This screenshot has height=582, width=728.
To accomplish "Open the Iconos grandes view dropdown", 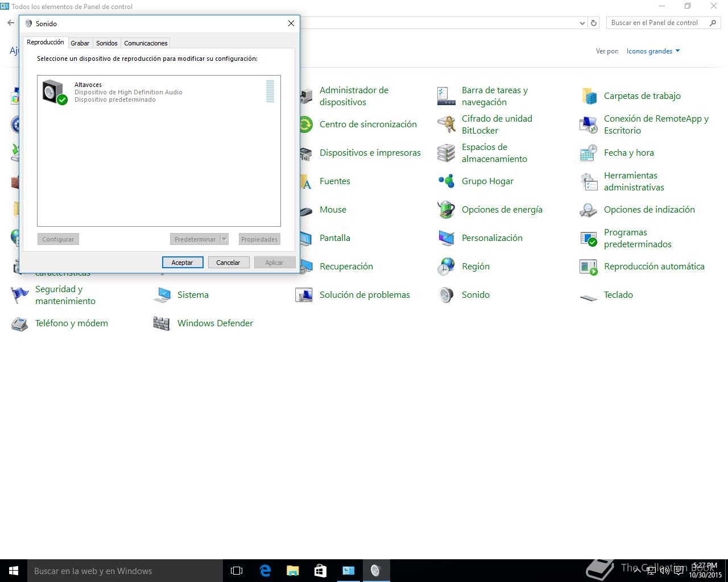I will coord(653,51).
